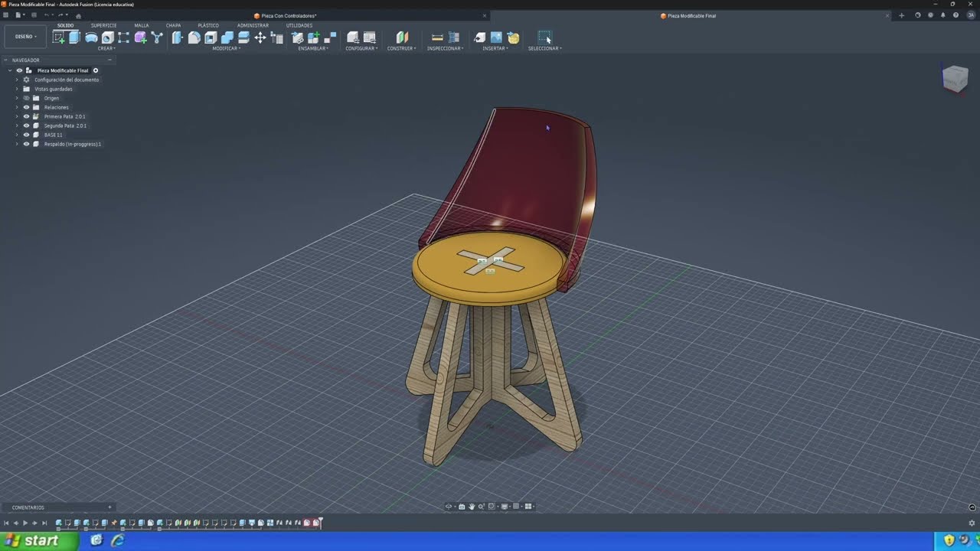Select the Hole tool
Image resolution: width=980 pixels, height=551 pixels.
tap(107, 37)
